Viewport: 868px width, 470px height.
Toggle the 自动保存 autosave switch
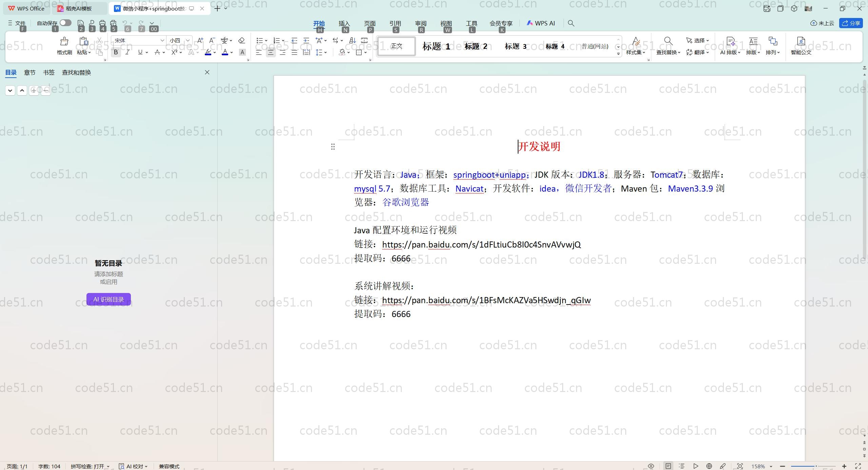click(x=65, y=23)
